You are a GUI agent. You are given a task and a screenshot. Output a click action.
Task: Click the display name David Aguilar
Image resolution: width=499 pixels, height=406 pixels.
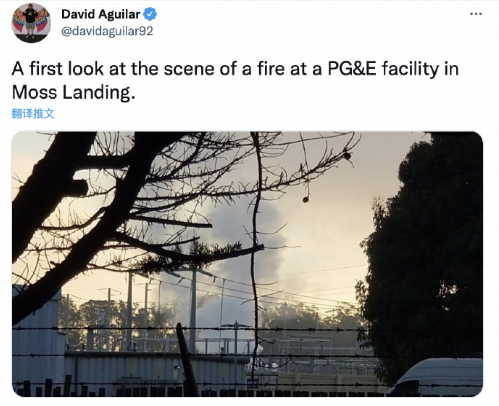click(101, 14)
